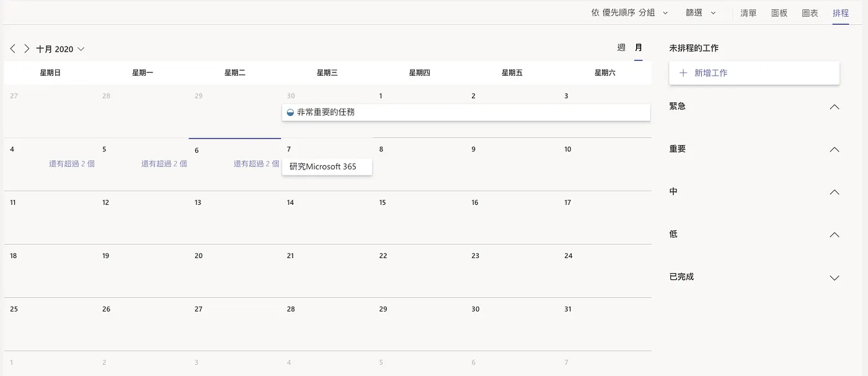Switch to the 圖表 view

(x=810, y=12)
